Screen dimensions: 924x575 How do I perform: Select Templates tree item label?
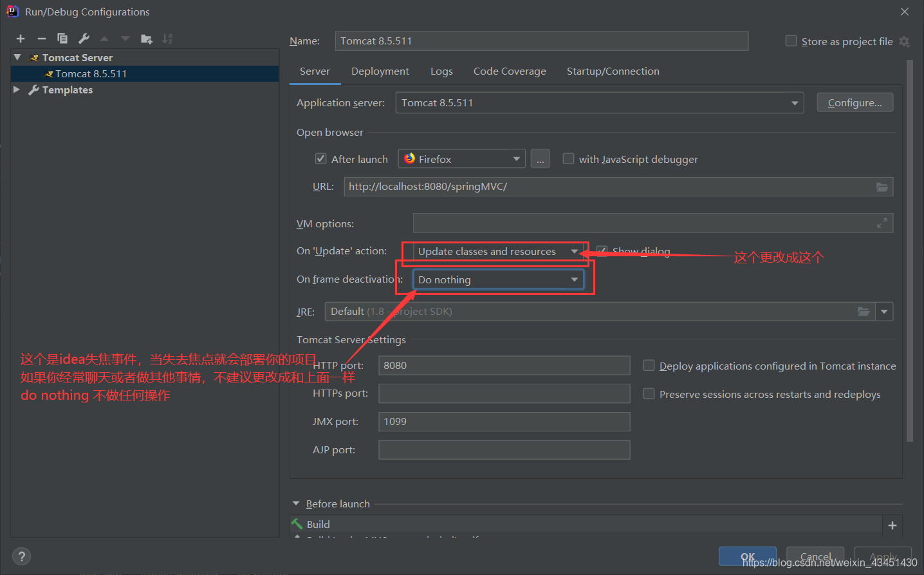(68, 90)
